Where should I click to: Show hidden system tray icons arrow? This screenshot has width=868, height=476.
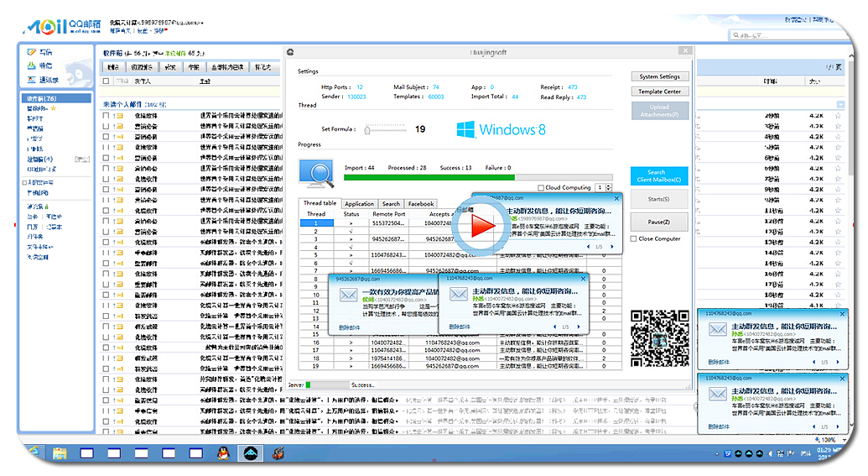[717, 454]
